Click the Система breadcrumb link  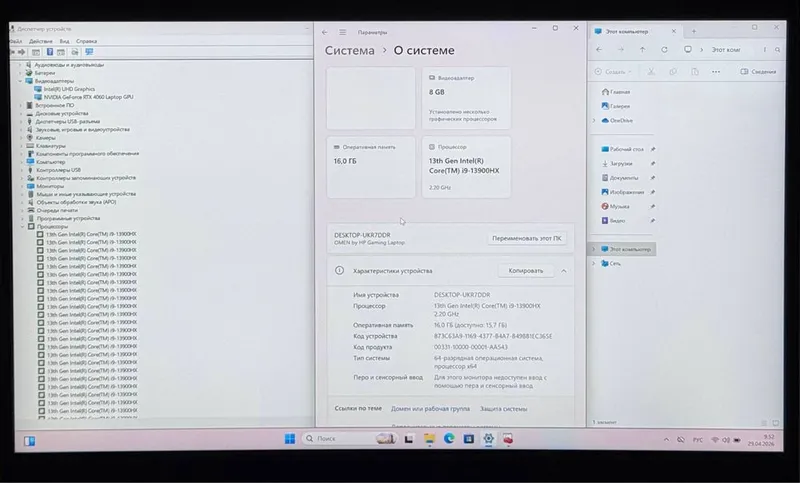click(349, 50)
